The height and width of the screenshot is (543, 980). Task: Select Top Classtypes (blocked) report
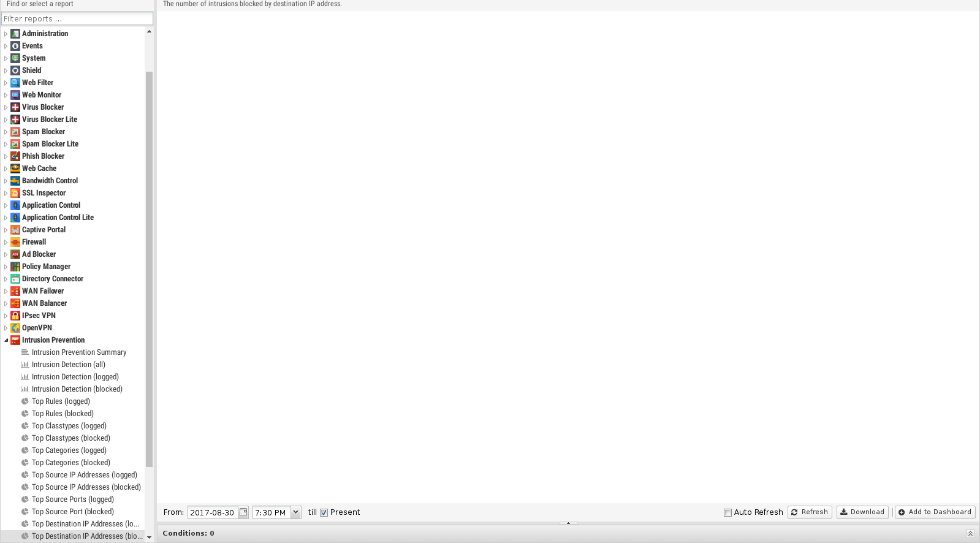[71, 438]
